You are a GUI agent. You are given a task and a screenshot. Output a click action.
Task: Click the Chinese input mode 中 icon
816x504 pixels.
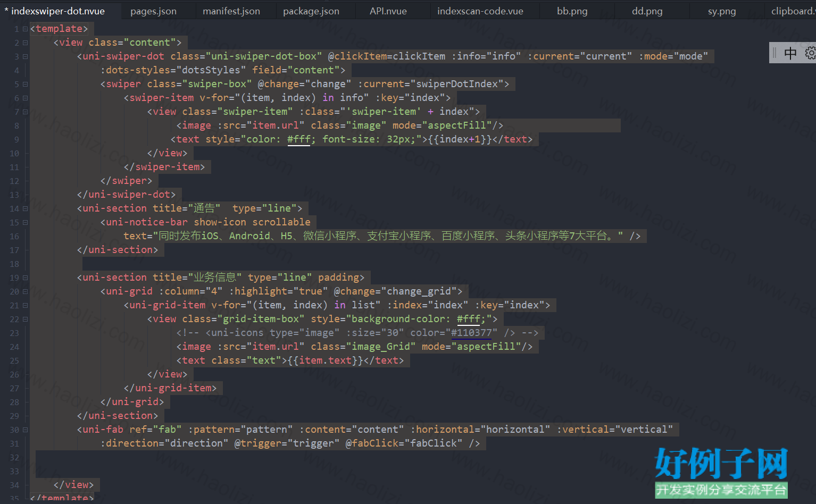(790, 53)
